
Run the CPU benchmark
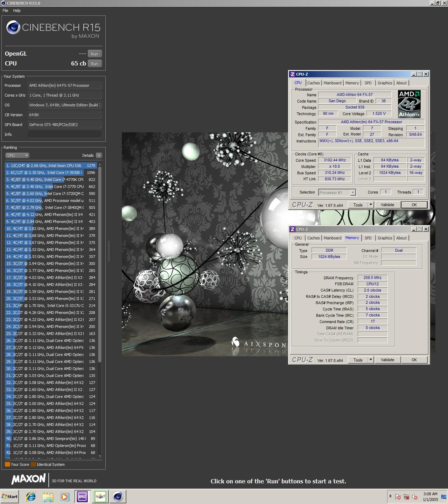[x=94, y=64]
